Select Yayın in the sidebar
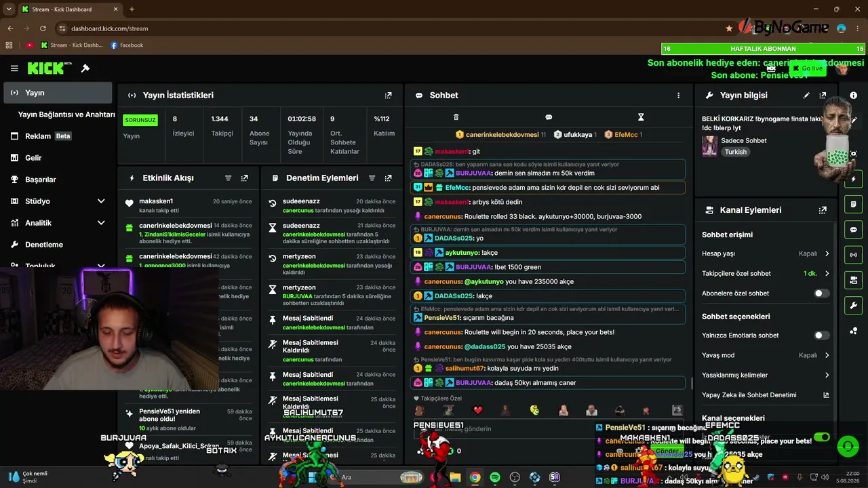This screenshot has width=868, height=488. coord(58,93)
